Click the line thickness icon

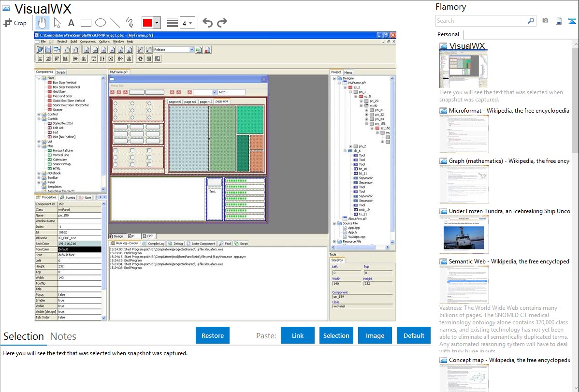[x=172, y=23]
